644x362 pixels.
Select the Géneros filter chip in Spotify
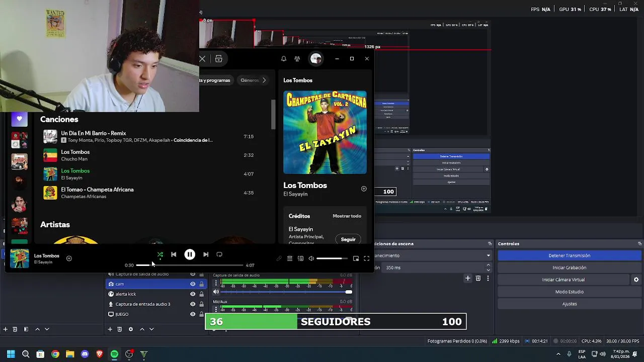250,80
